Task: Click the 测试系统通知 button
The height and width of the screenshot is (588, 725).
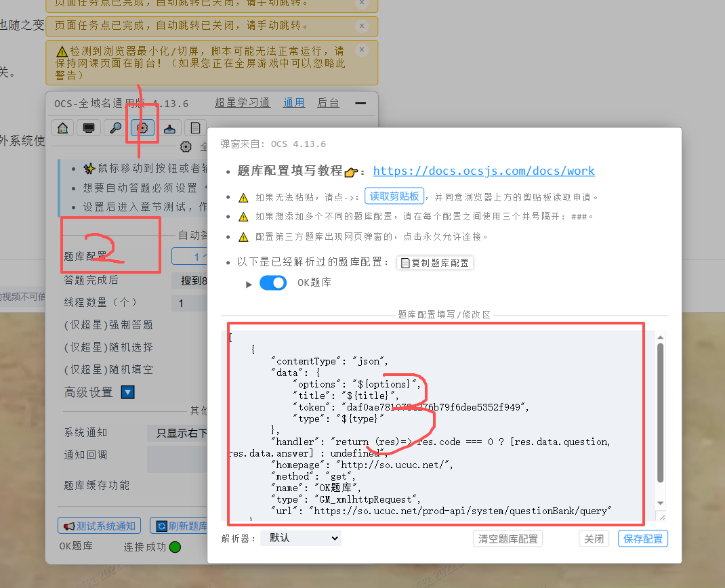Action: 100,526
